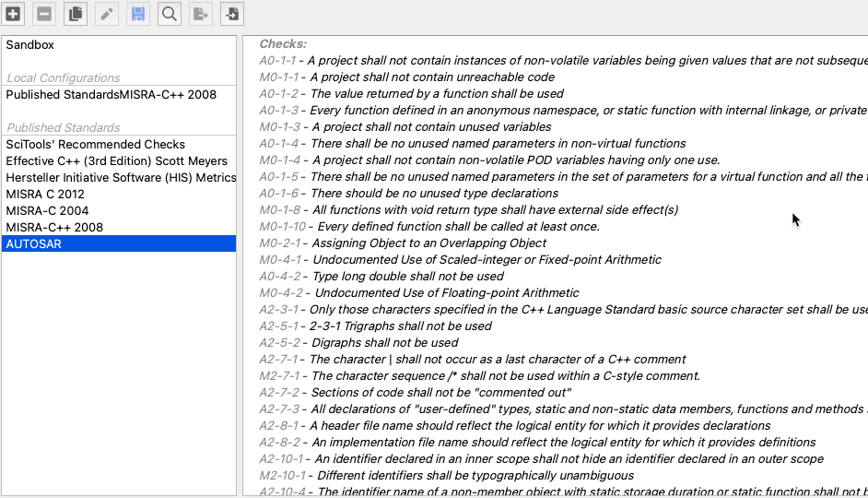Screen dimensions: 868x498
Task: Click the search magnifying glass icon
Action: 170,14
